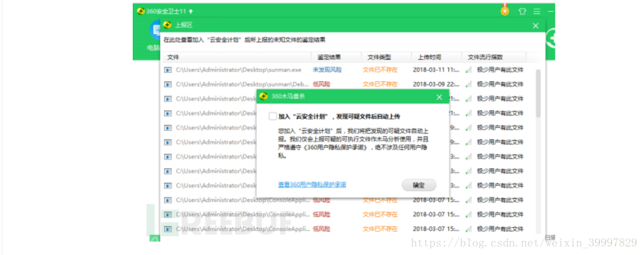
Task: Click the file icon of sunman\Deb... row
Action: tap(168, 84)
